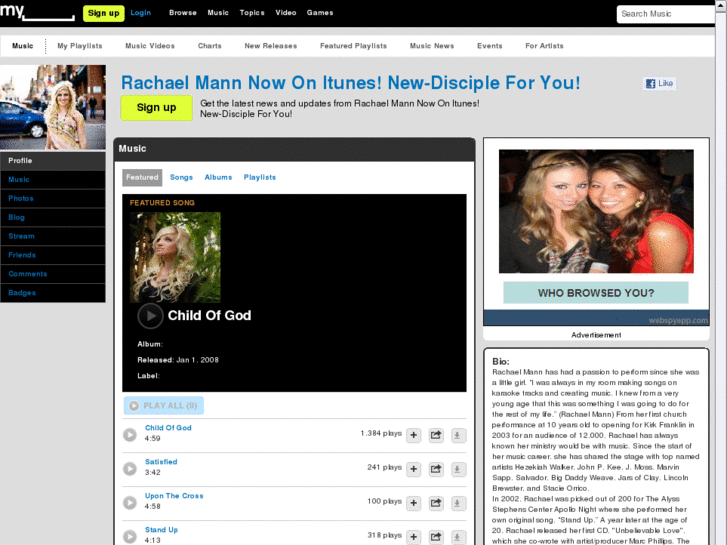The image size is (727, 545).
Task: Download the Upon The Cross track
Action: point(458,503)
